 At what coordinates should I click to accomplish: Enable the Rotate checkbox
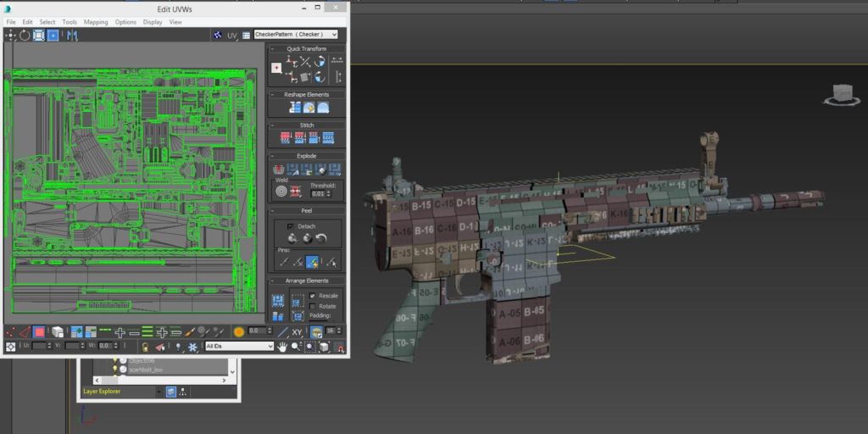pos(313,306)
